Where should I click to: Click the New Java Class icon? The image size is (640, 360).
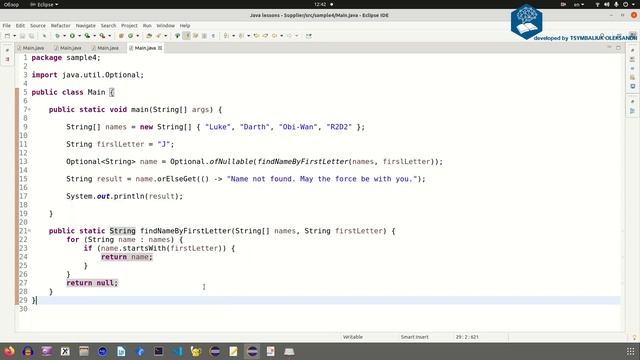pyautogui.click(x=130, y=36)
